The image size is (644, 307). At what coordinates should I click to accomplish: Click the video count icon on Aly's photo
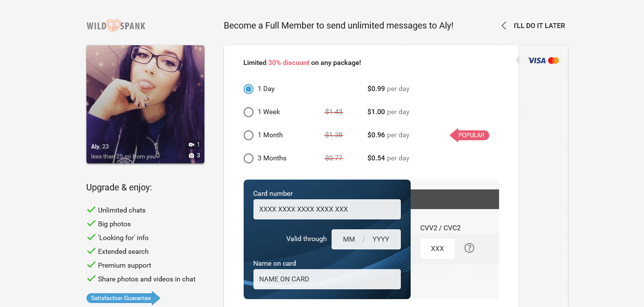(x=192, y=145)
